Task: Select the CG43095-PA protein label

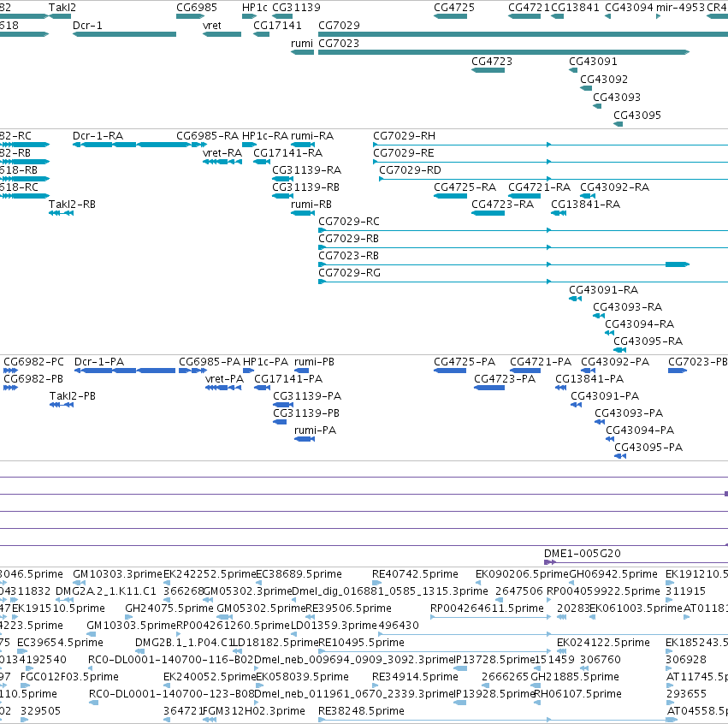Action: point(648,448)
